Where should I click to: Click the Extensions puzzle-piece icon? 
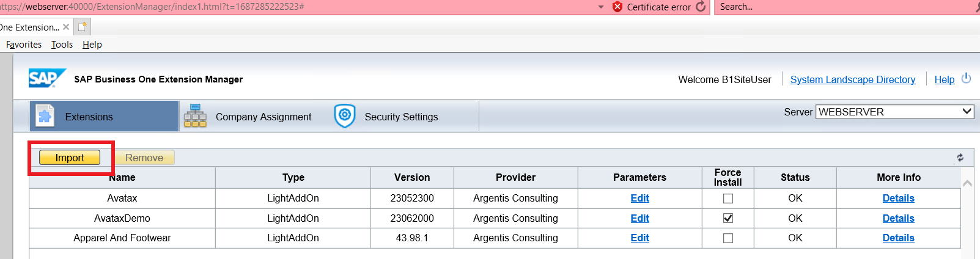click(x=45, y=115)
